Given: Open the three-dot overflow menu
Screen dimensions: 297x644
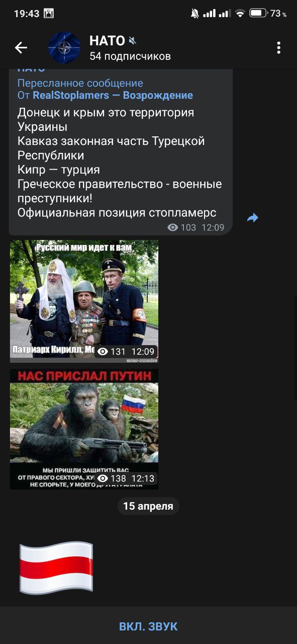Looking at the screenshot, I should click(278, 48).
